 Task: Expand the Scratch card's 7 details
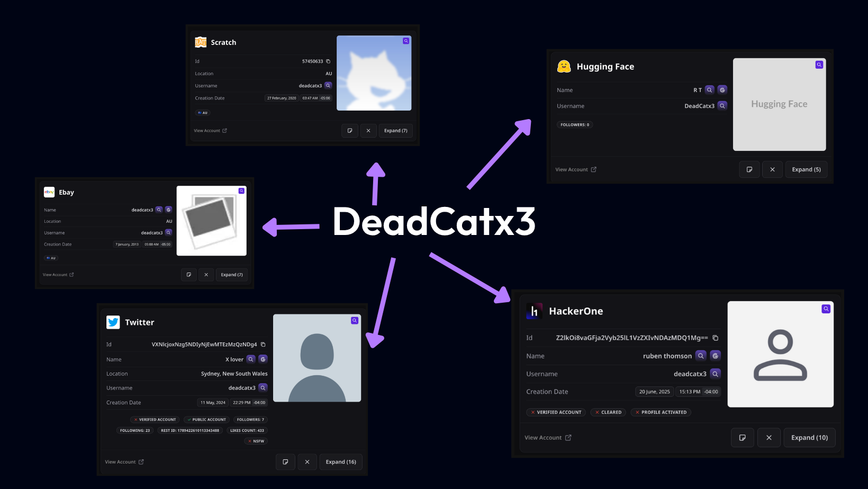pyautogui.click(x=395, y=131)
